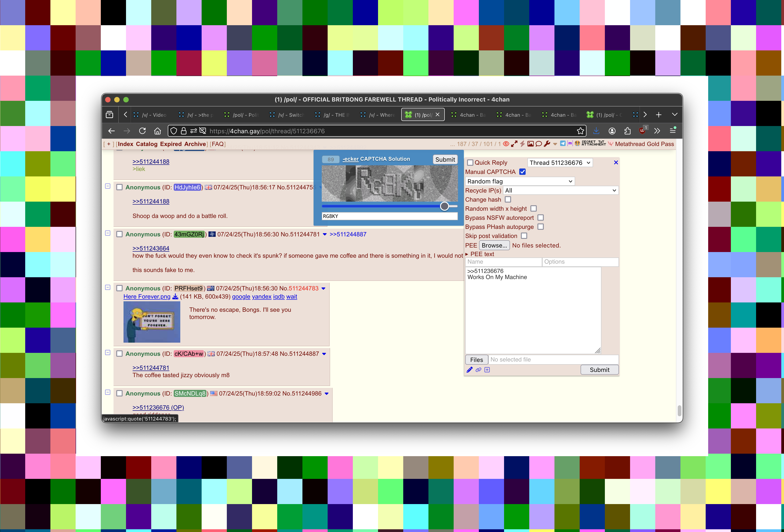The image size is (784, 532).
Task: Open the Index navigation link
Action: [126, 144]
